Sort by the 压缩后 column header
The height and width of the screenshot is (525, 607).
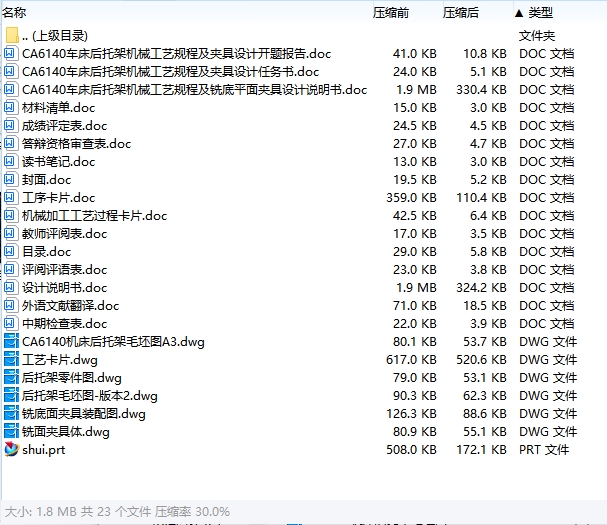461,13
